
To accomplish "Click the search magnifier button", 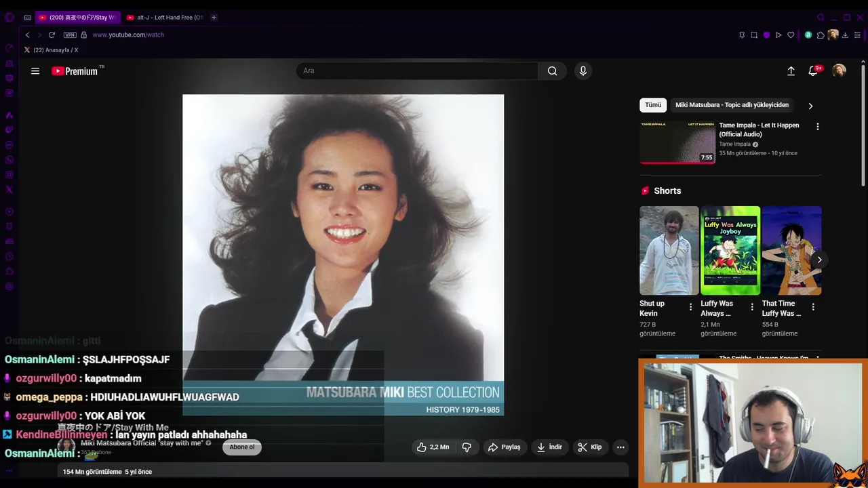I will [x=553, y=71].
